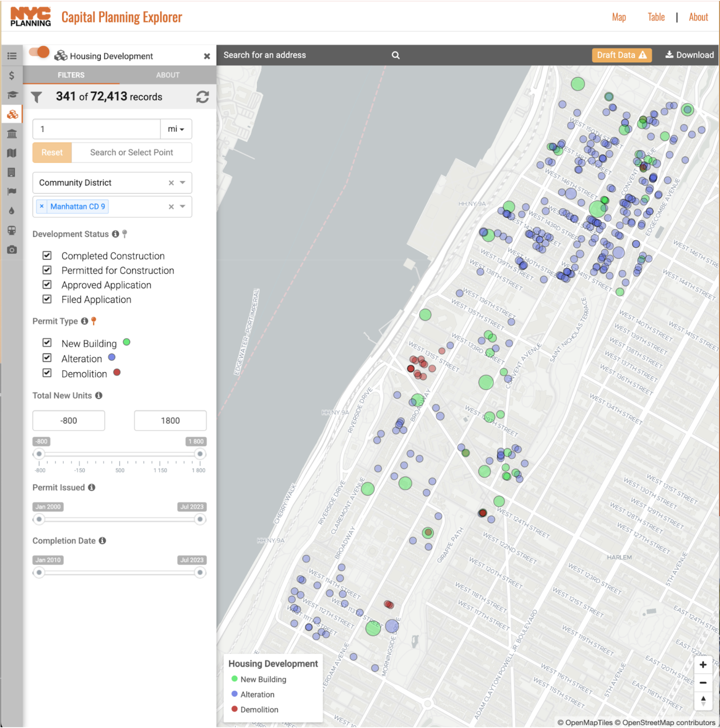The height and width of the screenshot is (728, 720).
Task: Open the About page link
Action: coord(698,17)
